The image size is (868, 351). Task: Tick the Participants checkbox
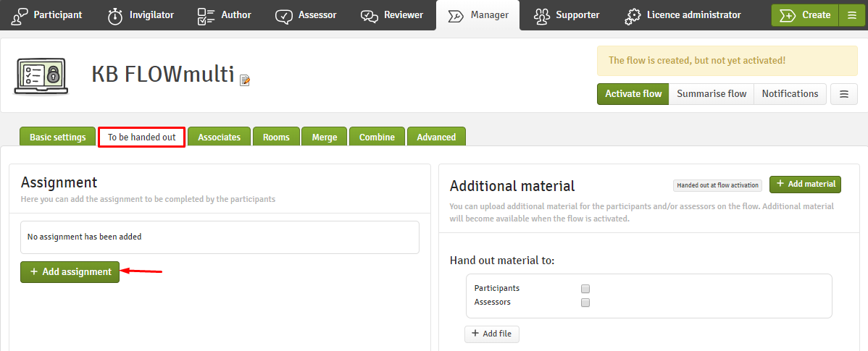pos(585,289)
